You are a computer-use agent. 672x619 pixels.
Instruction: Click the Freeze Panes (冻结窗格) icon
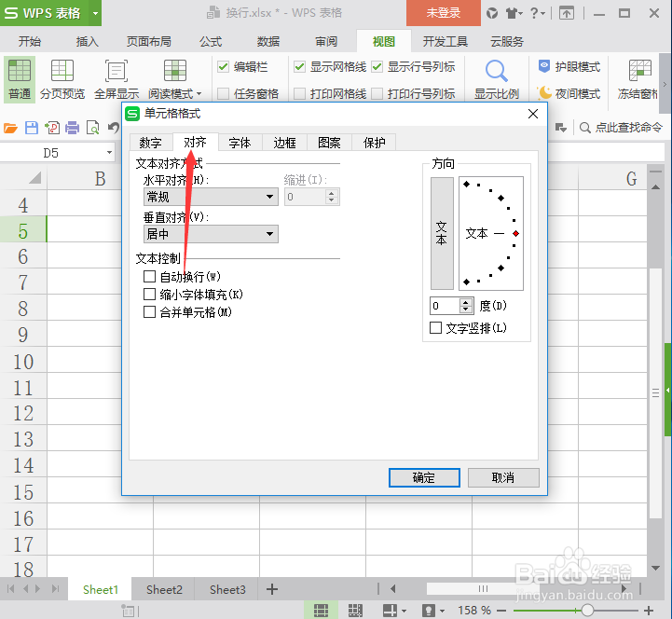tap(640, 70)
